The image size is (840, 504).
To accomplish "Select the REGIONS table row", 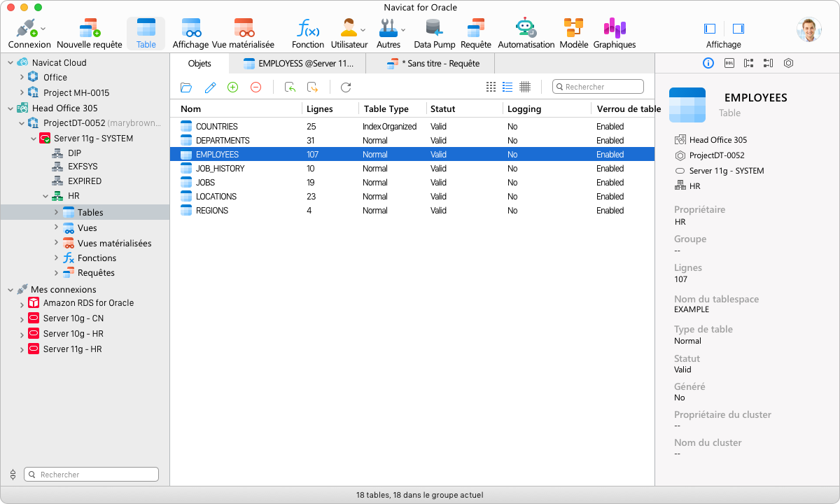I will click(412, 211).
